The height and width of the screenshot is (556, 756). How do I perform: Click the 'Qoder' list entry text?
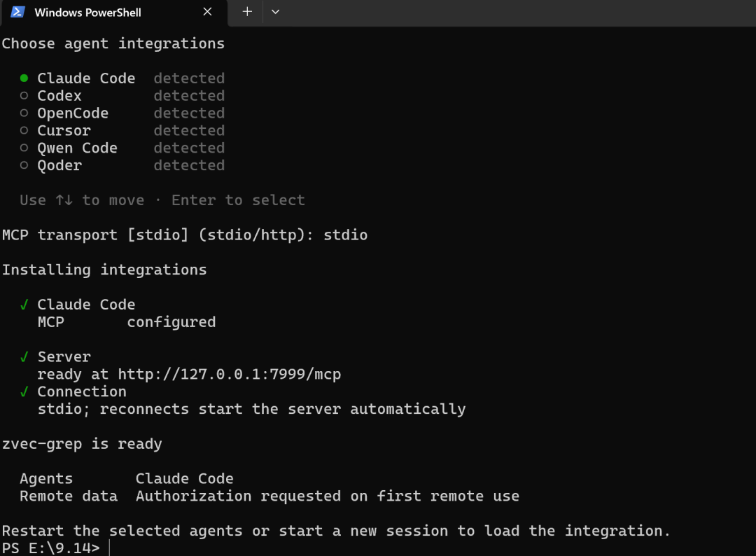pos(59,165)
